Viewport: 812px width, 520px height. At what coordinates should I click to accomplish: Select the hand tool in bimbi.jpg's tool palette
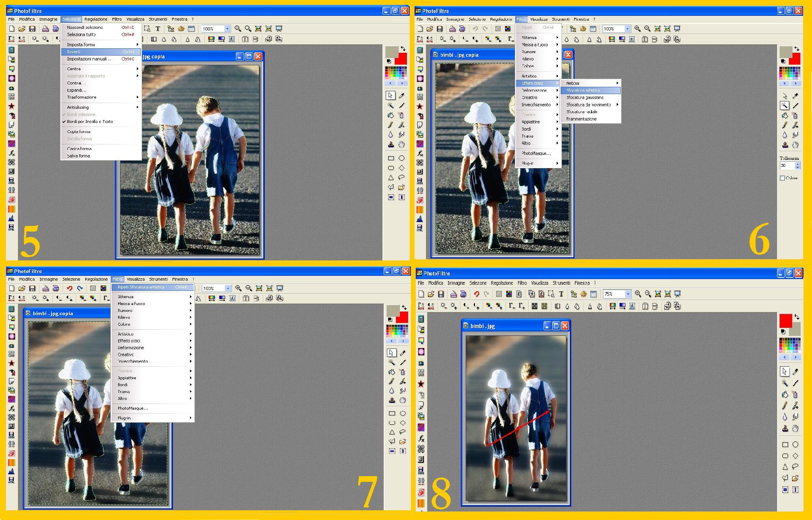[795, 428]
